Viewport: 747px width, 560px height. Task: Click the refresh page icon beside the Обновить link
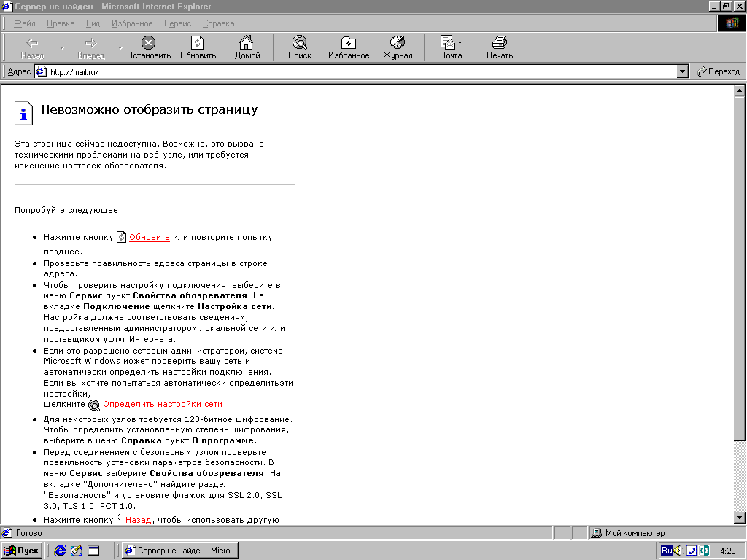(122, 237)
